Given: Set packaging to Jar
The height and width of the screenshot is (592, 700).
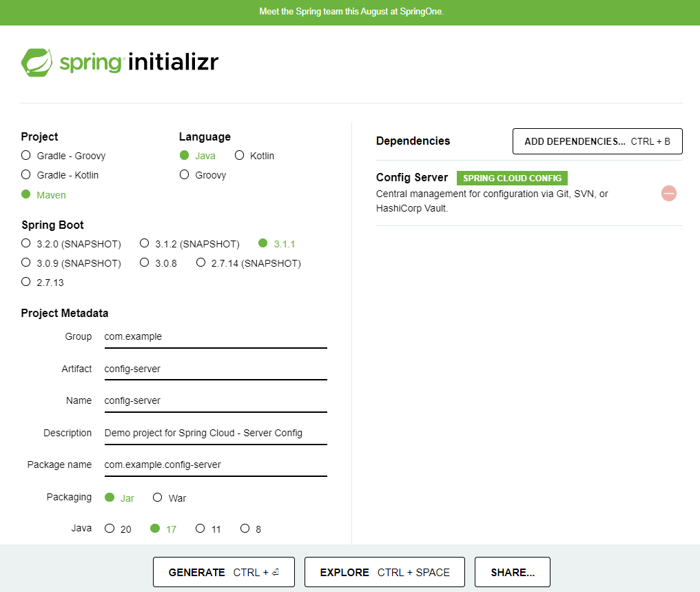Looking at the screenshot, I should pyautogui.click(x=119, y=498).
